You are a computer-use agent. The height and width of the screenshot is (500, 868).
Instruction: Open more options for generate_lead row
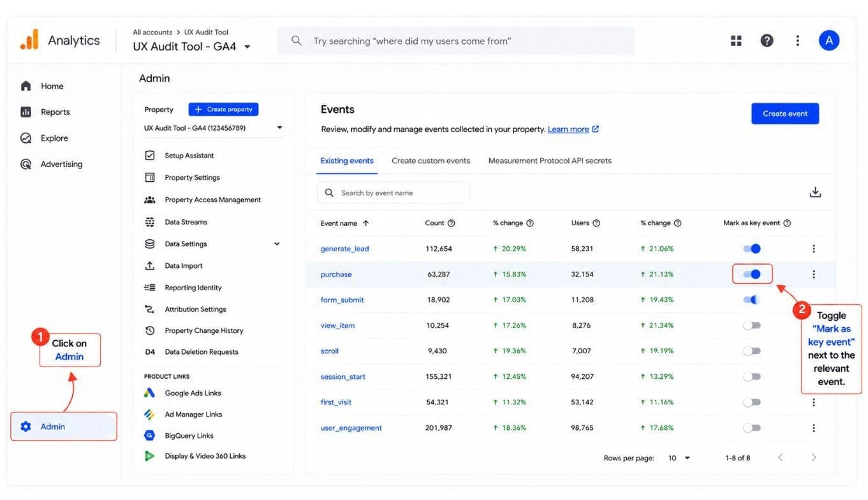pyautogui.click(x=814, y=249)
